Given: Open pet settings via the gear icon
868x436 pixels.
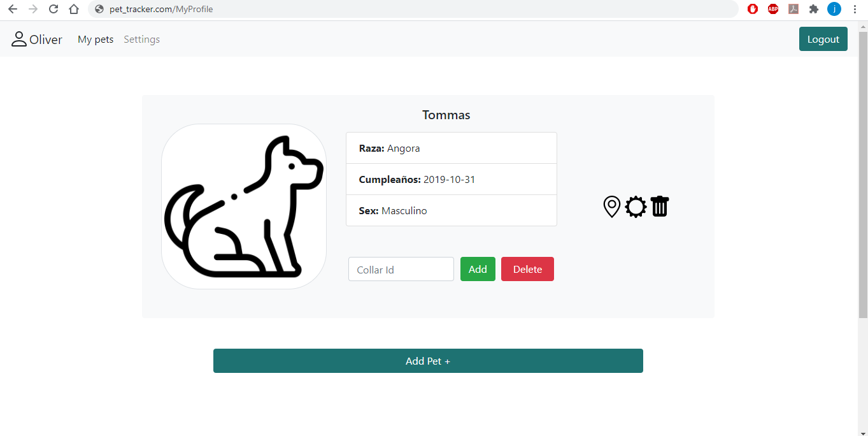Looking at the screenshot, I should coord(636,207).
